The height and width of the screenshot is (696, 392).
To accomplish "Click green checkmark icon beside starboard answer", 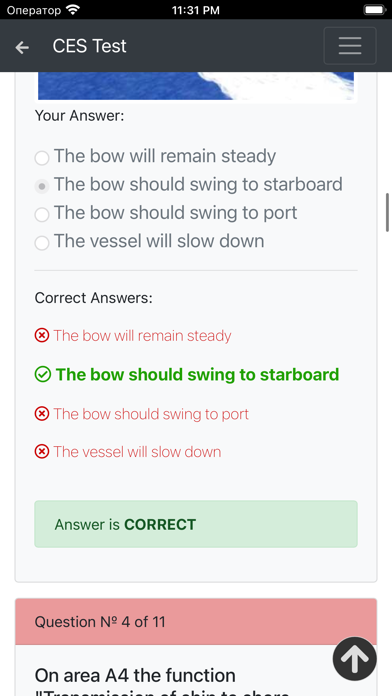I will 43,375.
